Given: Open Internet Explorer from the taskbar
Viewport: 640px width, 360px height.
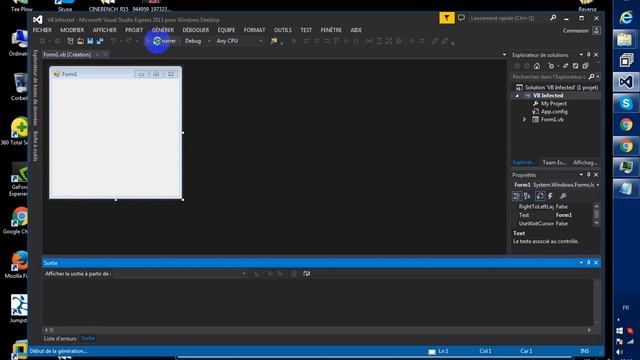Looking at the screenshot, I should tap(626, 18).
